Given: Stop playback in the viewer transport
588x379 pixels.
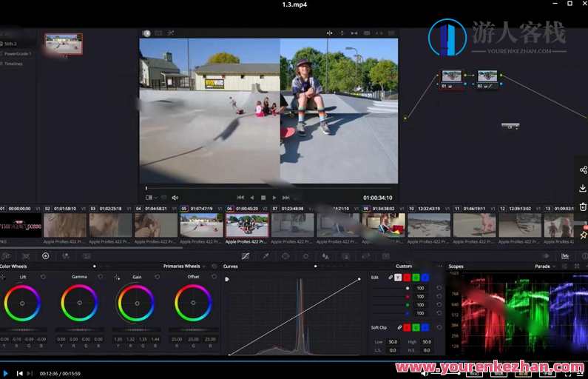Looking at the screenshot, I should 263,198.
